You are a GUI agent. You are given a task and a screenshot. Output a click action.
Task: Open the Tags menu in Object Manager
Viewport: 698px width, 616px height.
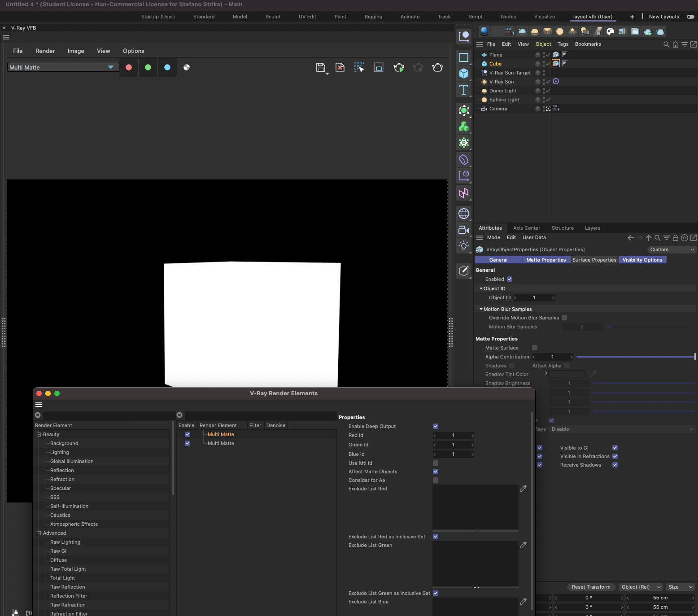pos(563,44)
